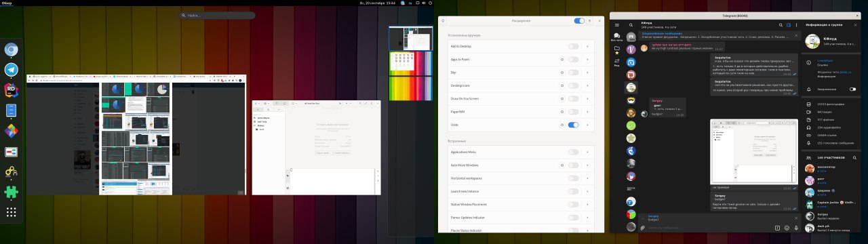Toggle Уведомления notifications switch in group info
Viewport: 868px width, 244px height.
pos(852,89)
